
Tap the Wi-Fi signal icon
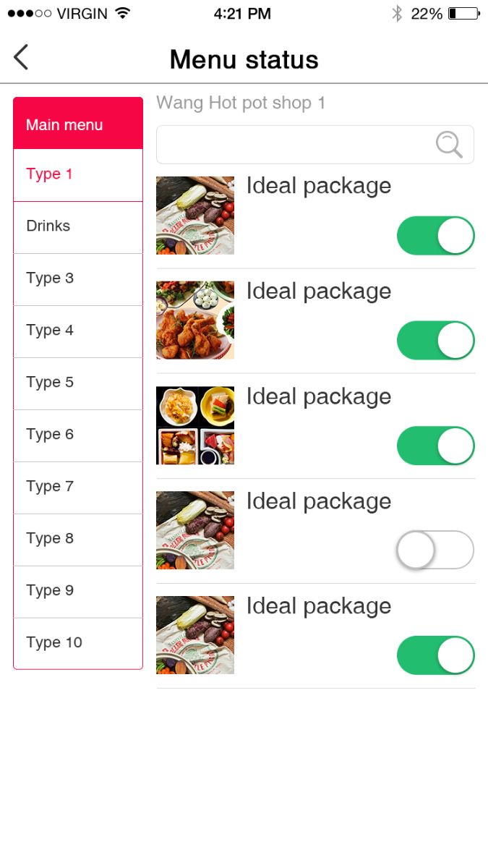pos(122,14)
